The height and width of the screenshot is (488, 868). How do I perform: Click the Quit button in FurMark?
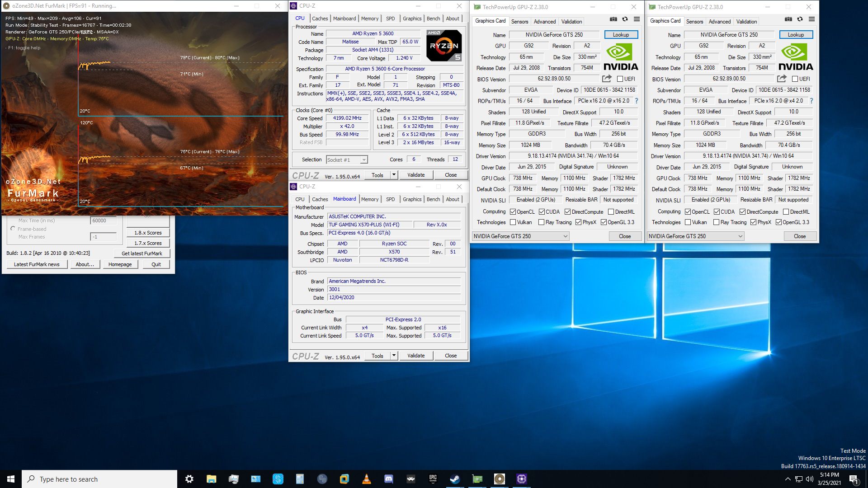coord(156,264)
